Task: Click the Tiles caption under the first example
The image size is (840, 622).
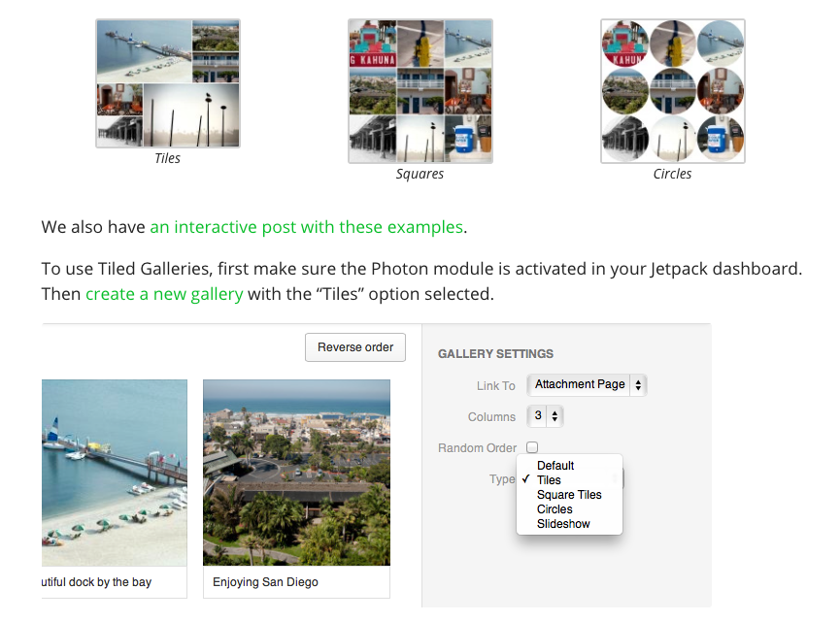Action: pyautogui.click(x=168, y=158)
